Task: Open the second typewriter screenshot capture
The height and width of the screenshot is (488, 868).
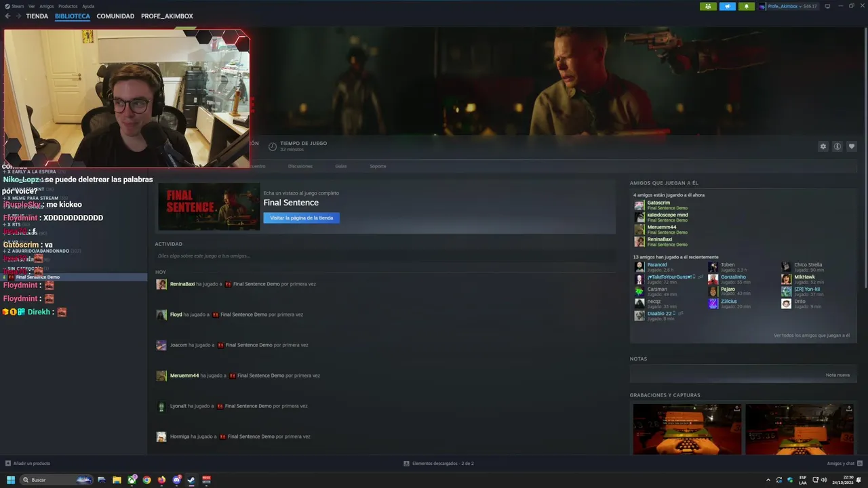Action: (800, 429)
